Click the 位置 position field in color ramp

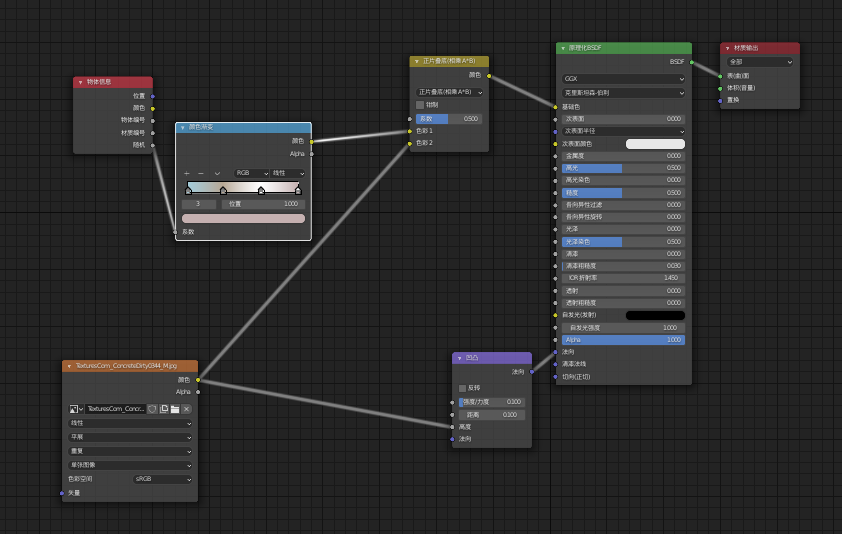[262, 204]
